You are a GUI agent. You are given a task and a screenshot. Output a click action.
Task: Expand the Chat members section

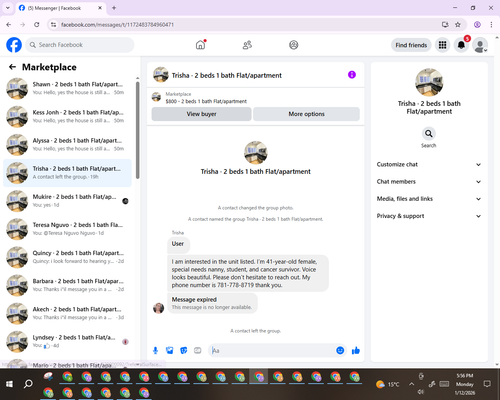tap(429, 182)
